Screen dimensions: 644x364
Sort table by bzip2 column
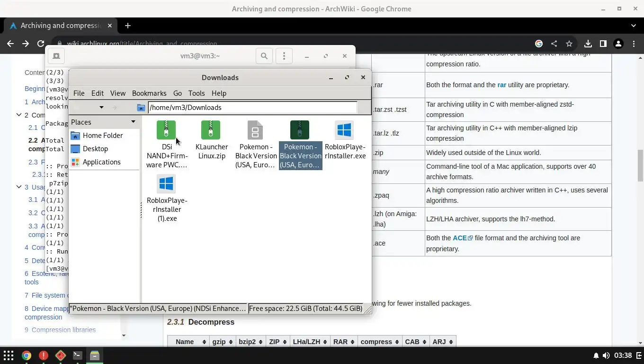pyautogui.click(x=251, y=342)
